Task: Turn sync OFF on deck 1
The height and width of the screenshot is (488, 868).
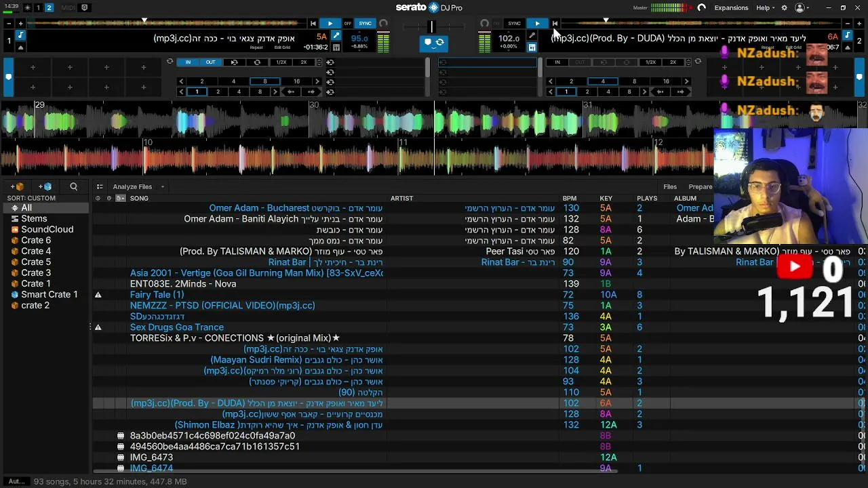Action: click(x=348, y=23)
